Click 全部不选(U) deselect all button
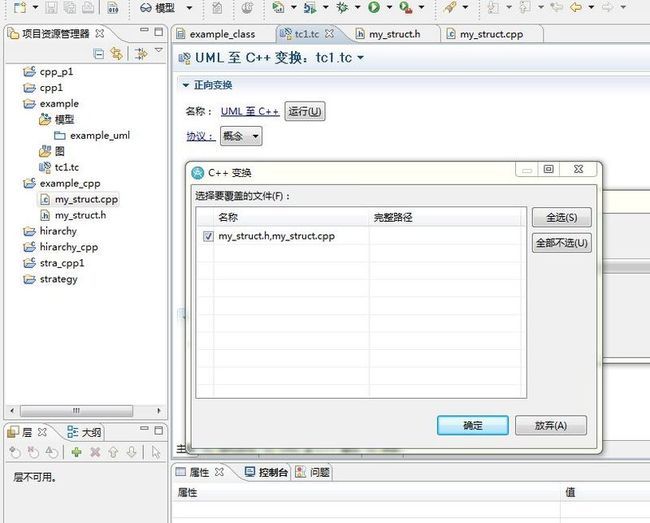The image size is (650, 523). pyautogui.click(x=562, y=243)
